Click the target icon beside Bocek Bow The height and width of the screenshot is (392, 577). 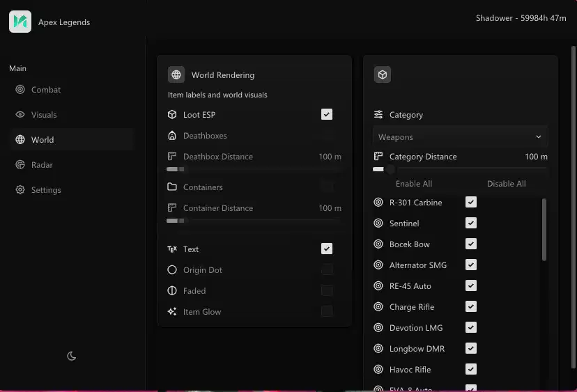pos(378,244)
